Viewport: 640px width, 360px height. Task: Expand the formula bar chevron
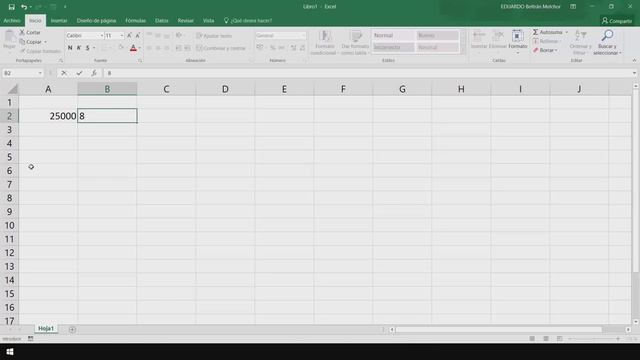click(634, 73)
